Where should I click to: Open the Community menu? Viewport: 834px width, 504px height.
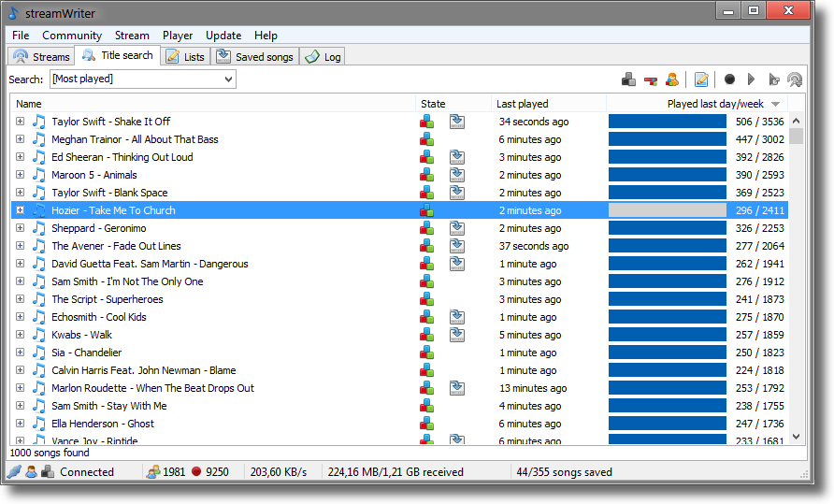pyautogui.click(x=72, y=36)
